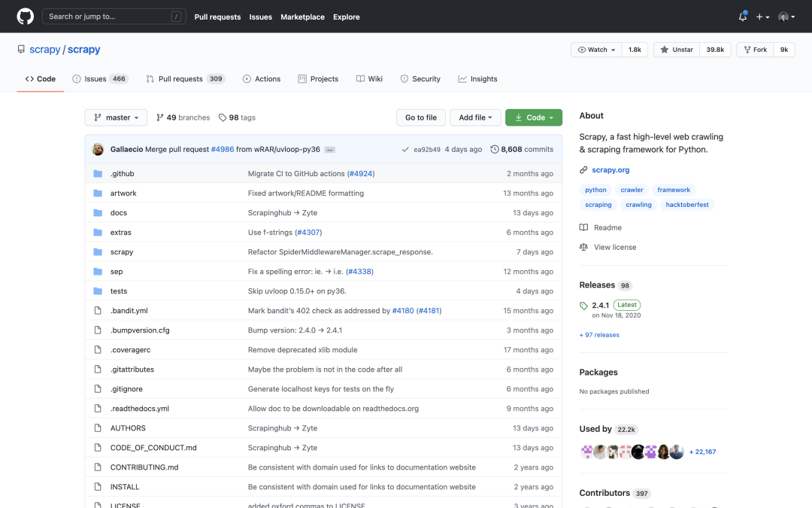
Task: Select the Projects tab
Action: [318, 79]
